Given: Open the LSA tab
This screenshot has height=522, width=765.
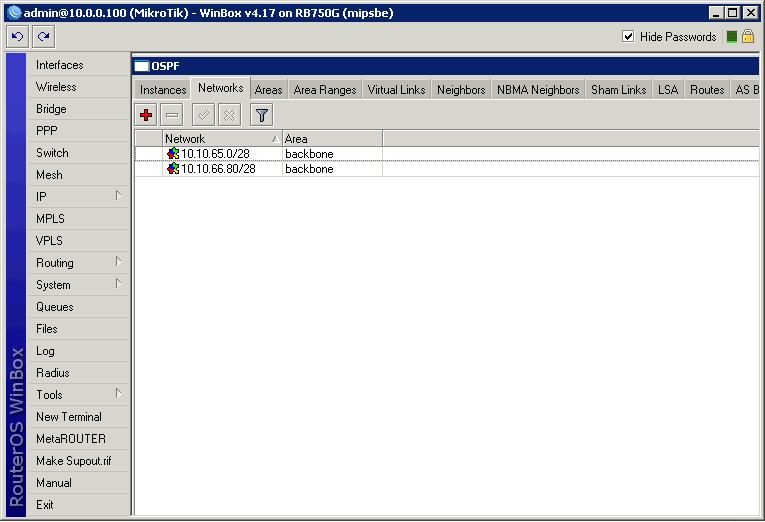Looking at the screenshot, I should click(x=668, y=90).
